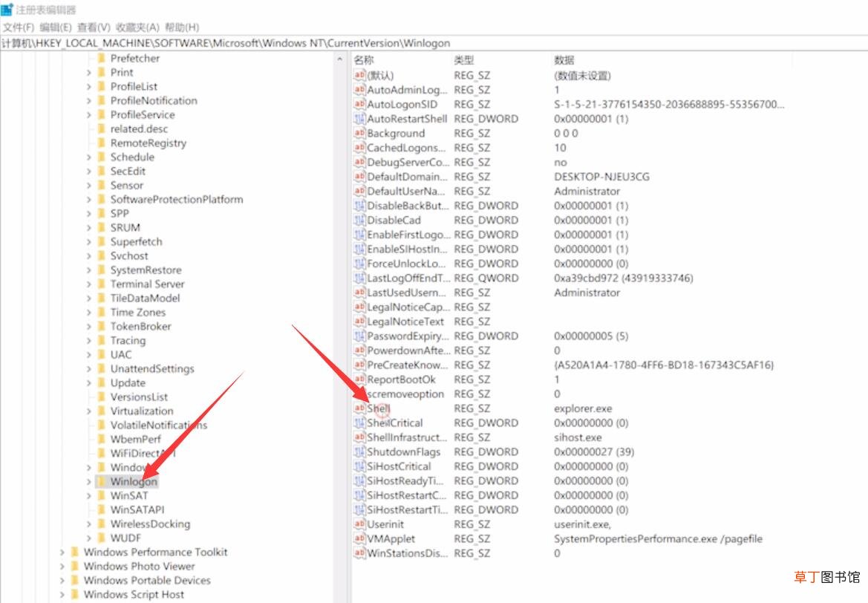Image resolution: width=868 pixels, height=603 pixels.
Task: Click the LegalNoticeText string icon
Action: pos(359,321)
